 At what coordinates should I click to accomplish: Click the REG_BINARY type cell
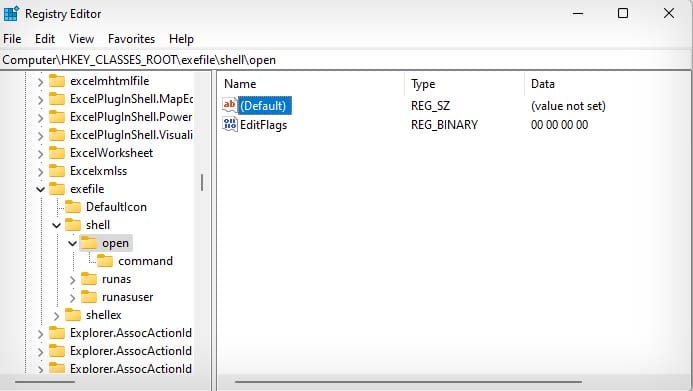444,125
